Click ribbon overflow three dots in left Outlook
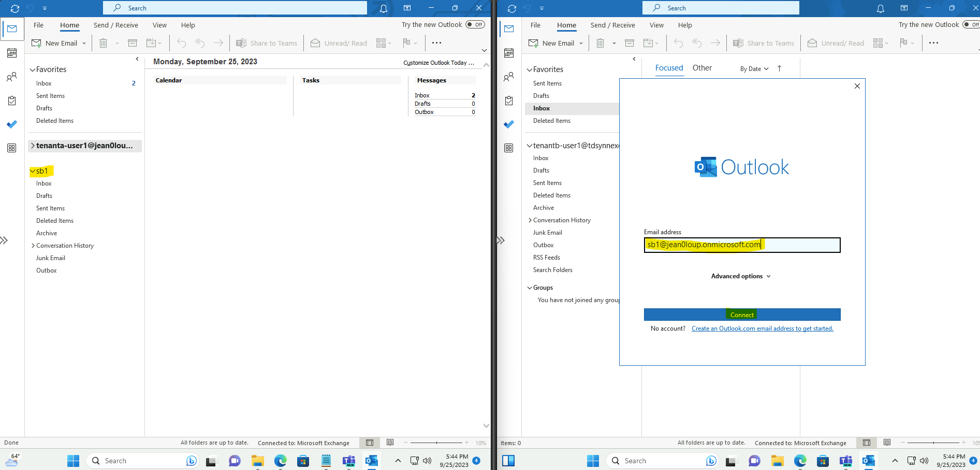The height and width of the screenshot is (470, 980). coord(436,43)
